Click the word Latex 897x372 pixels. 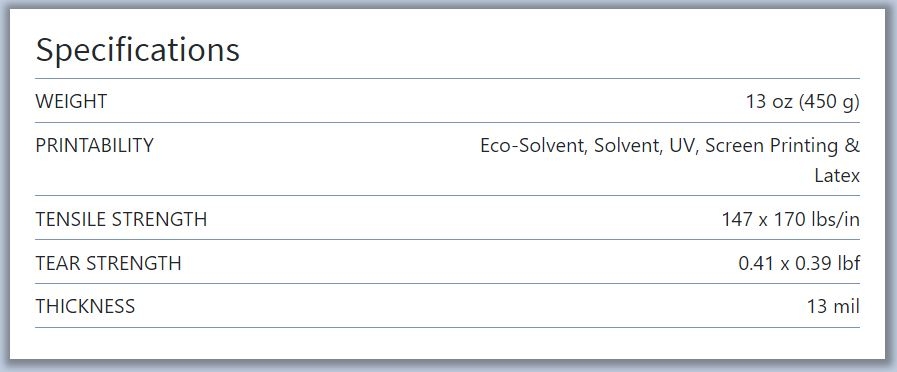tap(837, 176)
